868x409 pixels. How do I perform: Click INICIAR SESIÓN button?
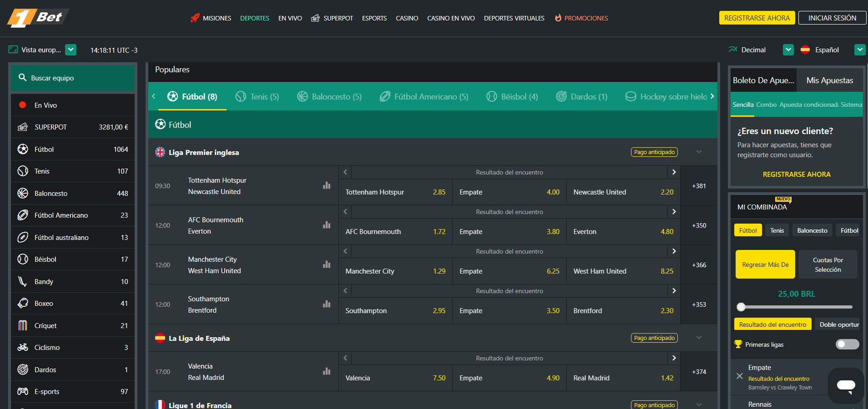tap(832, 18)
